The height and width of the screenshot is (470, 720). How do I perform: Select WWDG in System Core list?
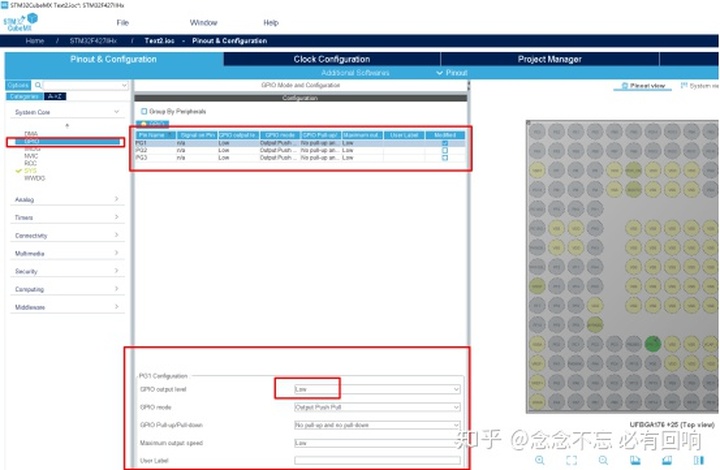34,178
